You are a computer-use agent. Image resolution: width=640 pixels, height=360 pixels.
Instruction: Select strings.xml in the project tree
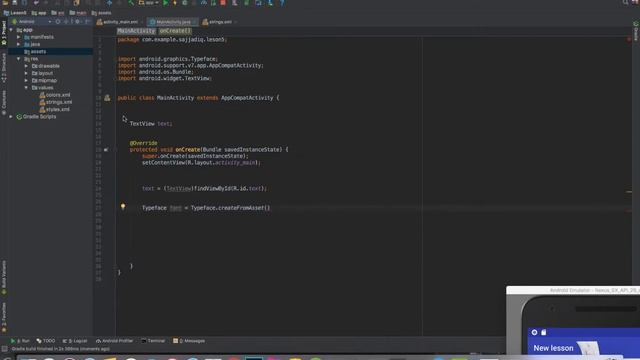tap(56, 102)
